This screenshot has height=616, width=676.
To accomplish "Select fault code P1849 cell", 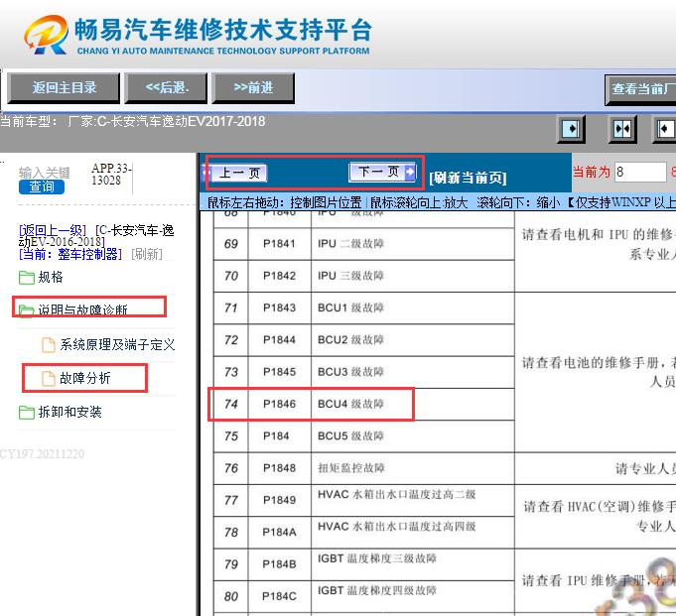I will [x=279, y=500].
